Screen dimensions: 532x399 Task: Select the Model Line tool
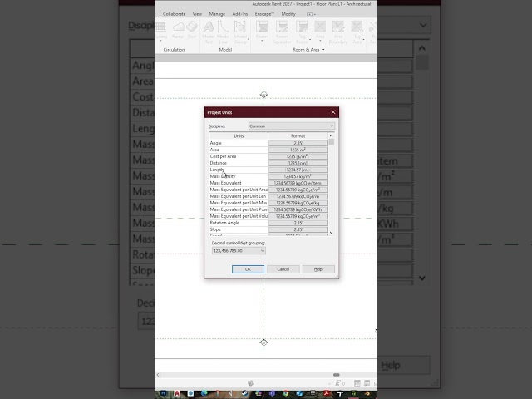coord(223,32)
